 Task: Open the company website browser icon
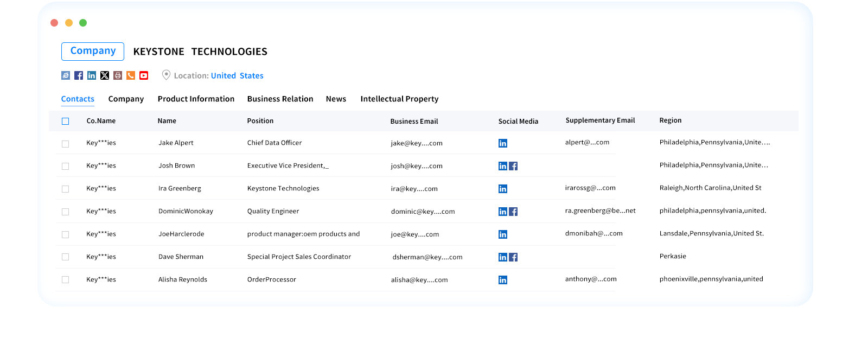point(66,75)
